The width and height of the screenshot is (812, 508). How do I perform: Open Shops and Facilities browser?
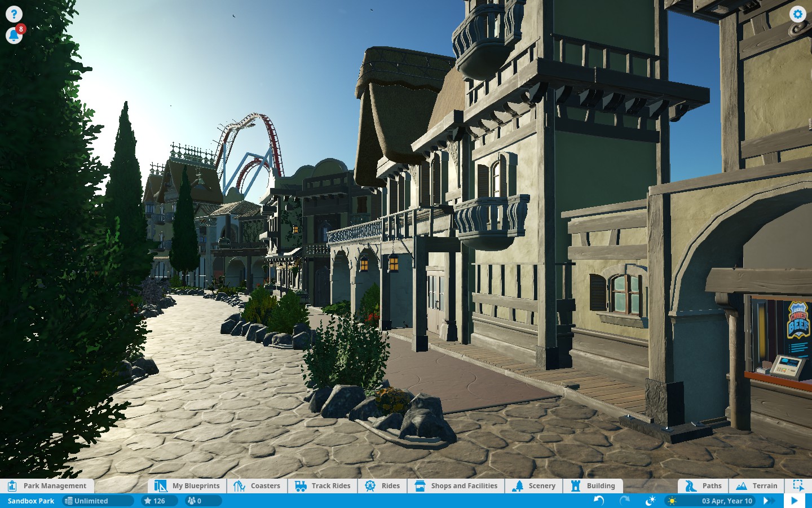tap(456, 486)
